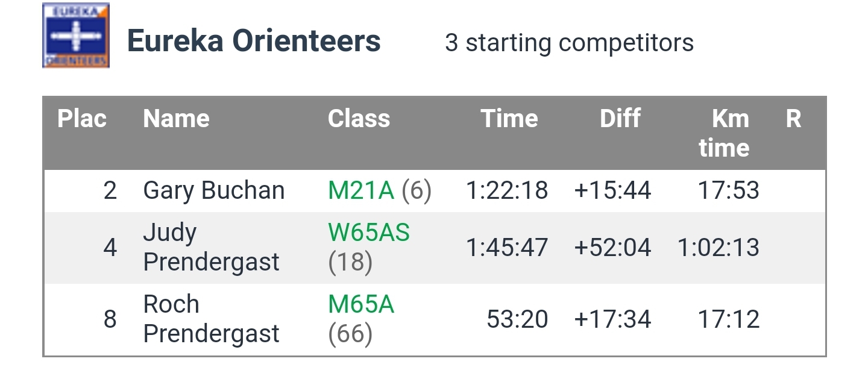This screenshot has width=868, height=385.
Task: Sort by the Class column header
Action: click(359, 119)
